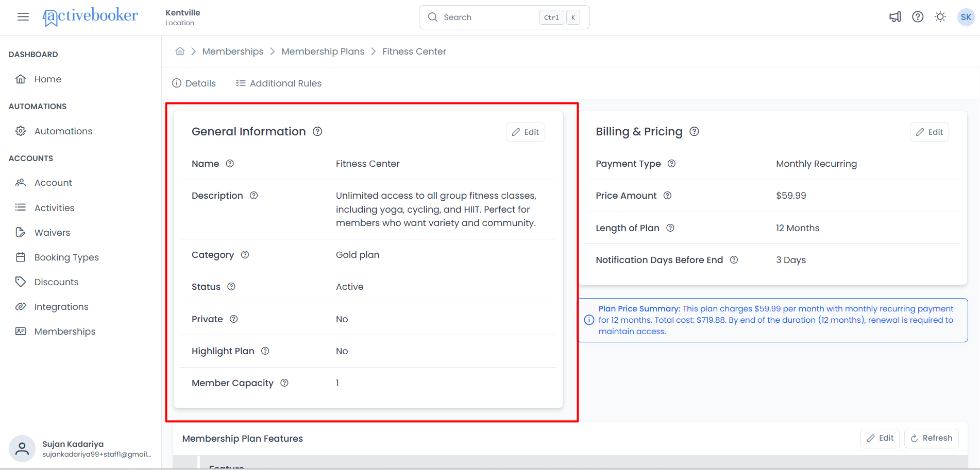Click the Plan Price Summary info icon
Viewport: 980px width, 470px height.
click(x=589, y=320)
